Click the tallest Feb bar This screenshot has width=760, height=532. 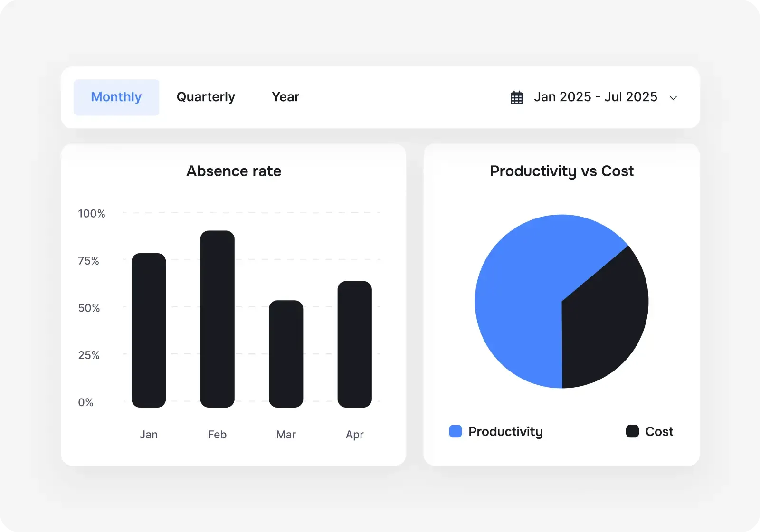(217, 318)
